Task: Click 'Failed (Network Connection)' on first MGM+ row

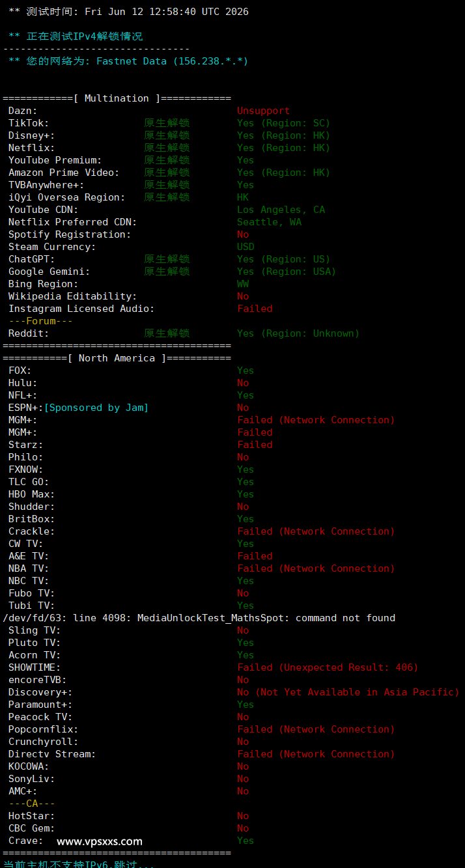Action: coord(316,420)
